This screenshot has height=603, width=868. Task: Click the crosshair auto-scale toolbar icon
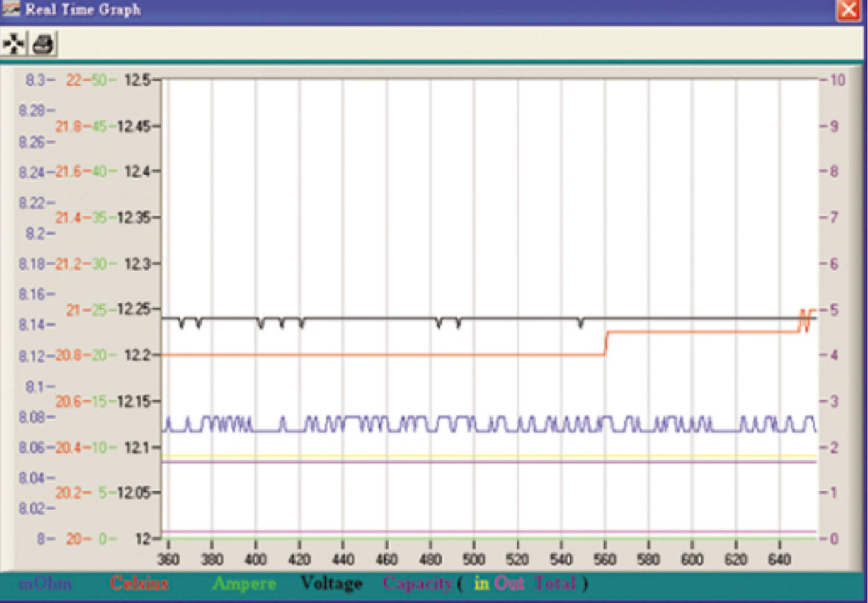click(14, 44)
